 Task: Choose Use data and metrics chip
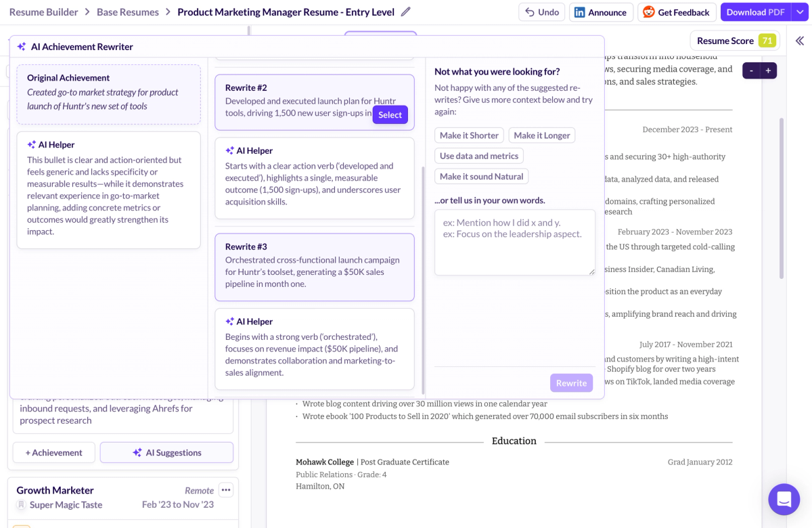479,156
